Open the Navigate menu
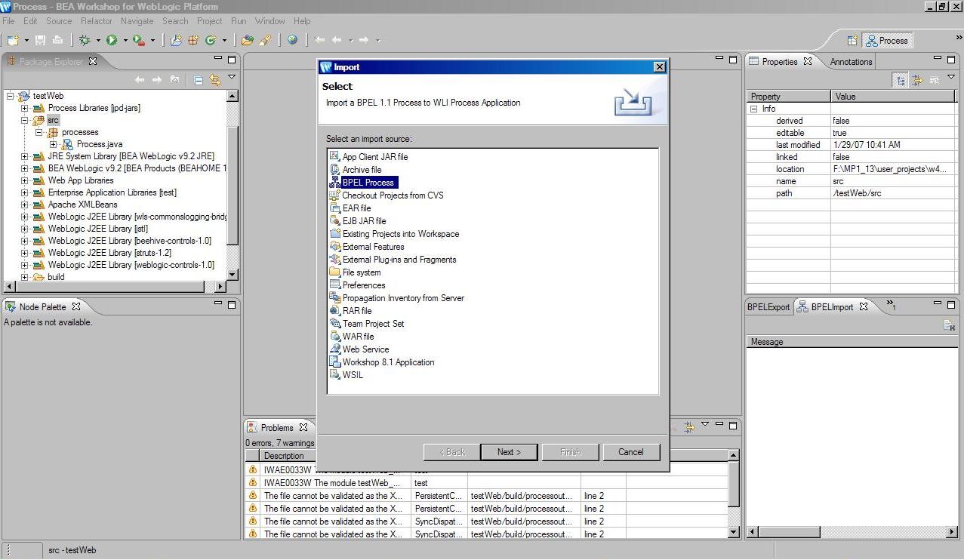 tap(137, 21)
